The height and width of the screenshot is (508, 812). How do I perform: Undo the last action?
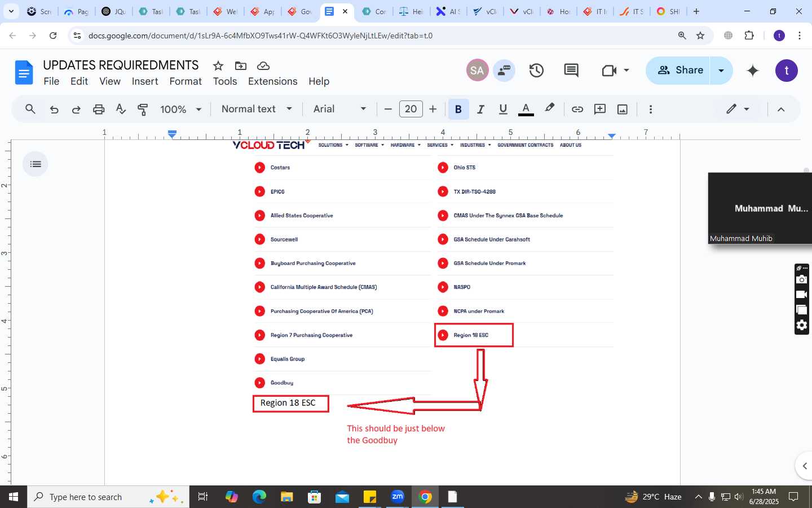coord(54,109)
